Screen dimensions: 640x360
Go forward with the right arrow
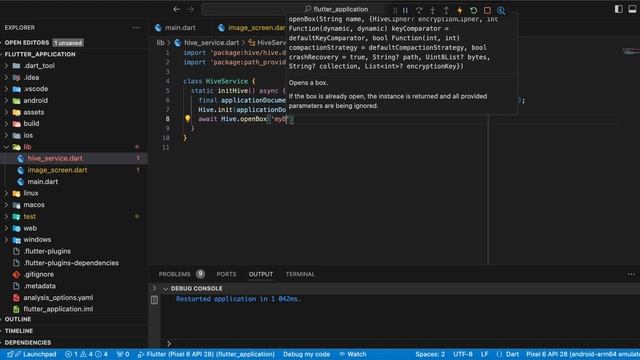[x=191, y=9]
